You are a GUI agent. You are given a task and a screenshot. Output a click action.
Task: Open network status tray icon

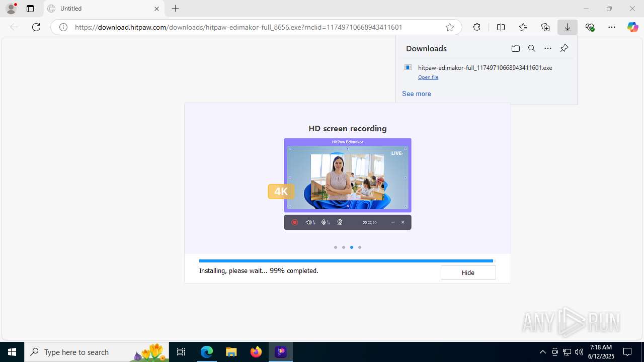coord(567,352)
